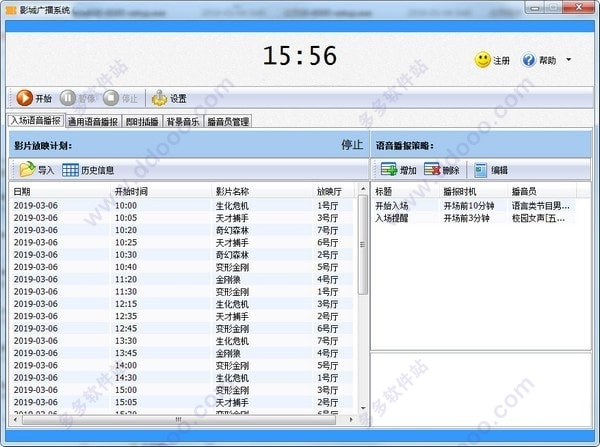Click the 暂停 pause icon
Viewport: 600px width, 447px height.
click(x=68, y=98)
